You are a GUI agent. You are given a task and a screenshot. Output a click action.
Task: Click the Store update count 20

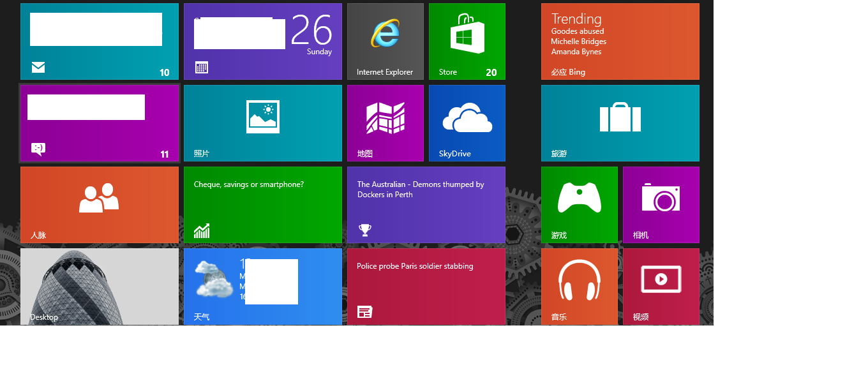click(491, 73)
